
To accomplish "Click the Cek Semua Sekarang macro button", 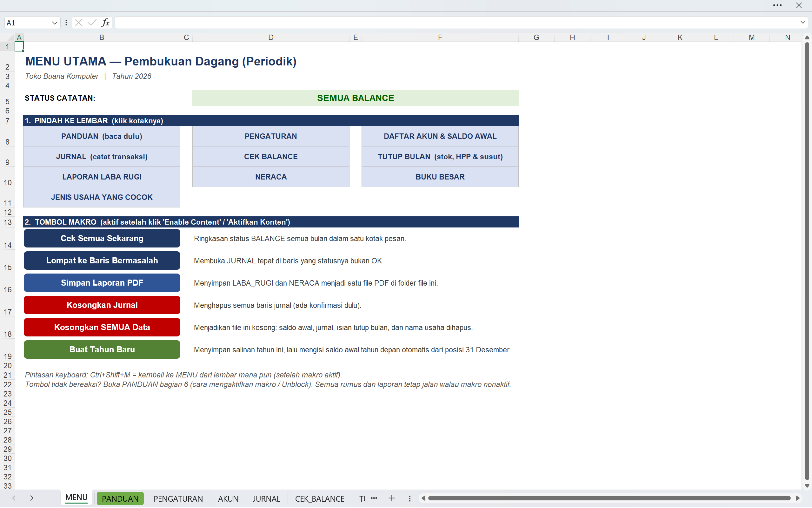I will (102, 238).
